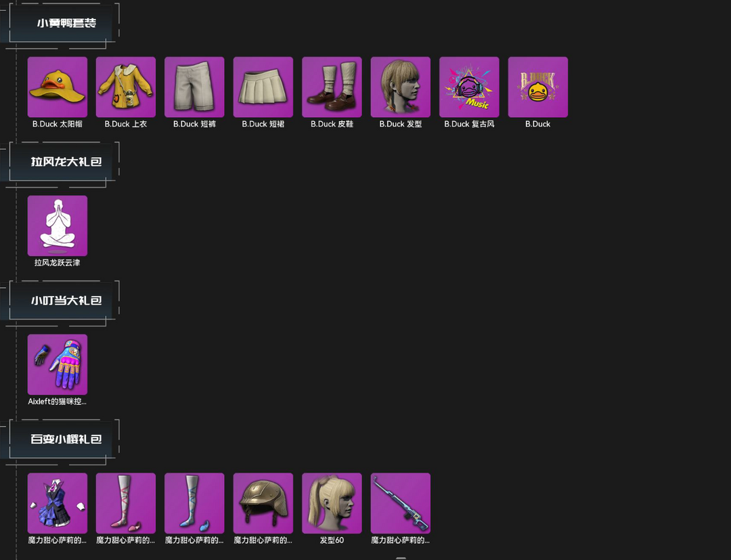Choose the B.Duck 短裤 shorts item
731x560 pixels.
(x=194, y=87)
